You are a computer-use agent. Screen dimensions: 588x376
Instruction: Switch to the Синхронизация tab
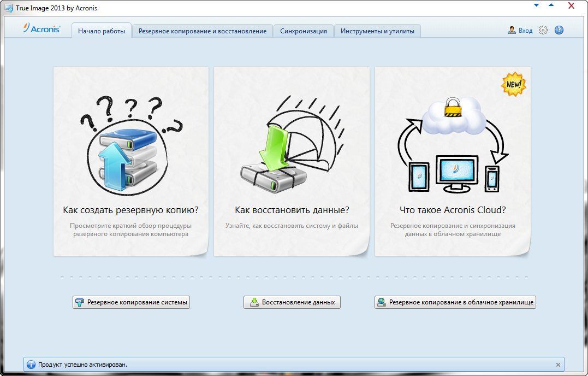(x=304, y=31)
